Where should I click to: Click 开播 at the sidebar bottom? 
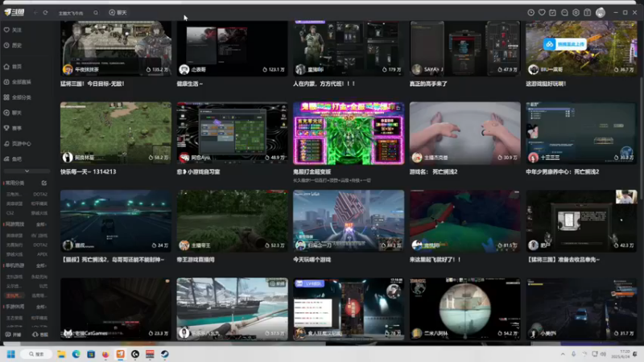(x=13, y=335)
